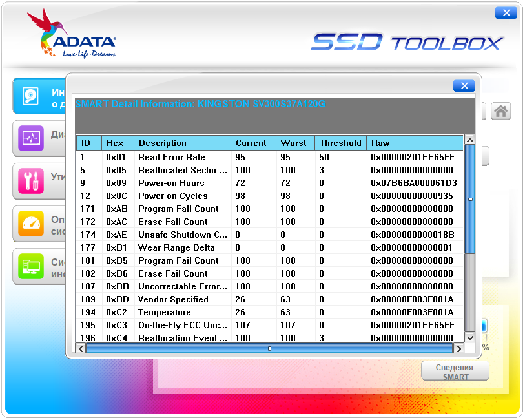
Task: Click Threshold value 50
Action: tap(324, 157)
